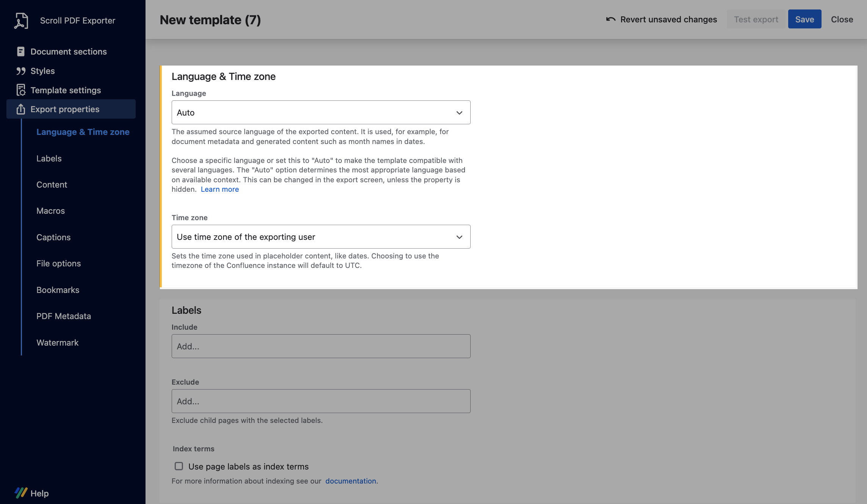Screen dimensions: 867x504
Task: Open the PDF Metadata section
Action: (63, 316)
